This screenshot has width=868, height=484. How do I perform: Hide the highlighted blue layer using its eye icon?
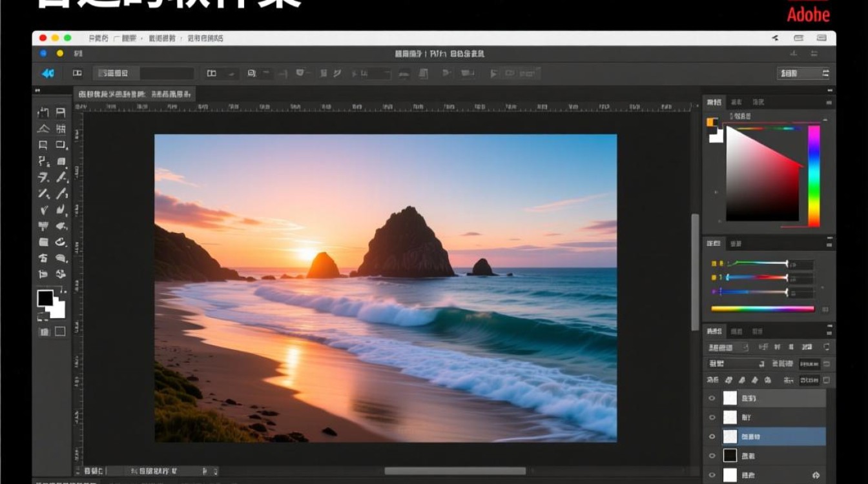pyautogui.click(x=712, y=437)
